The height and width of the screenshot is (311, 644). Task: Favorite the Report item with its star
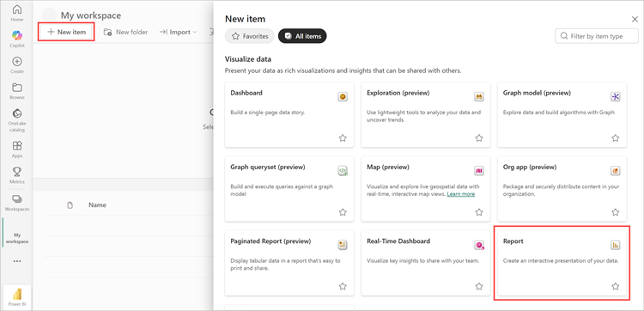coord(616,286)
